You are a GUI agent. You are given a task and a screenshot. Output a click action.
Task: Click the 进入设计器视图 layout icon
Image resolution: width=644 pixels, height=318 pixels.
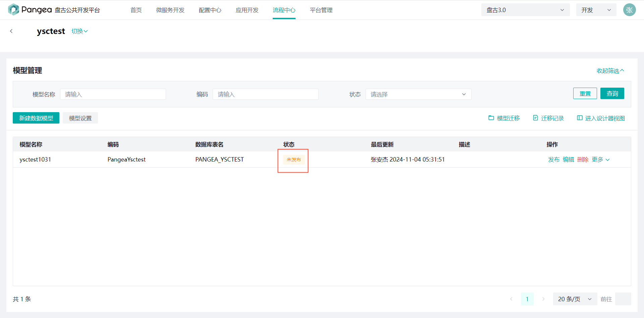[580, 118]
